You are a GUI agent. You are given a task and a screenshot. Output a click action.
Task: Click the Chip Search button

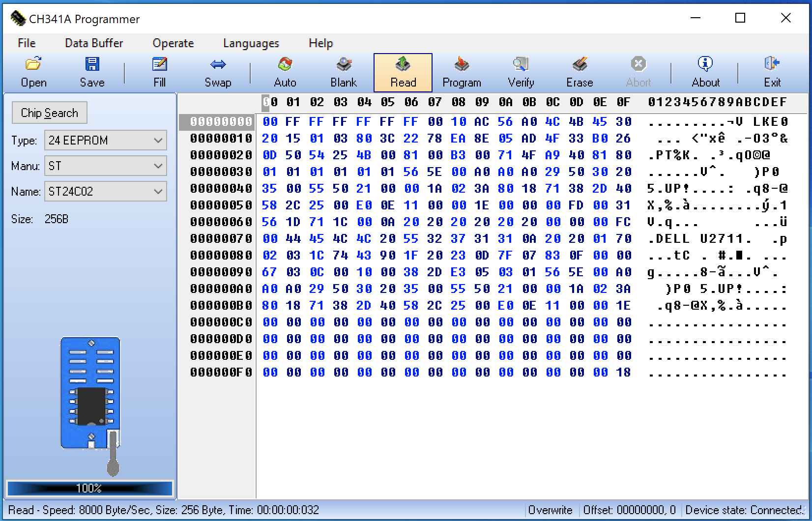(50, 113)
